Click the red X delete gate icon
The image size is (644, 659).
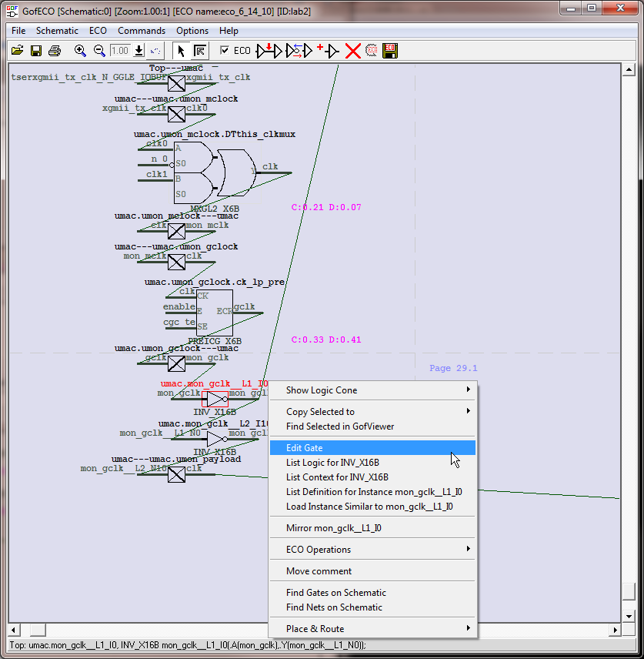coord(352,51)
